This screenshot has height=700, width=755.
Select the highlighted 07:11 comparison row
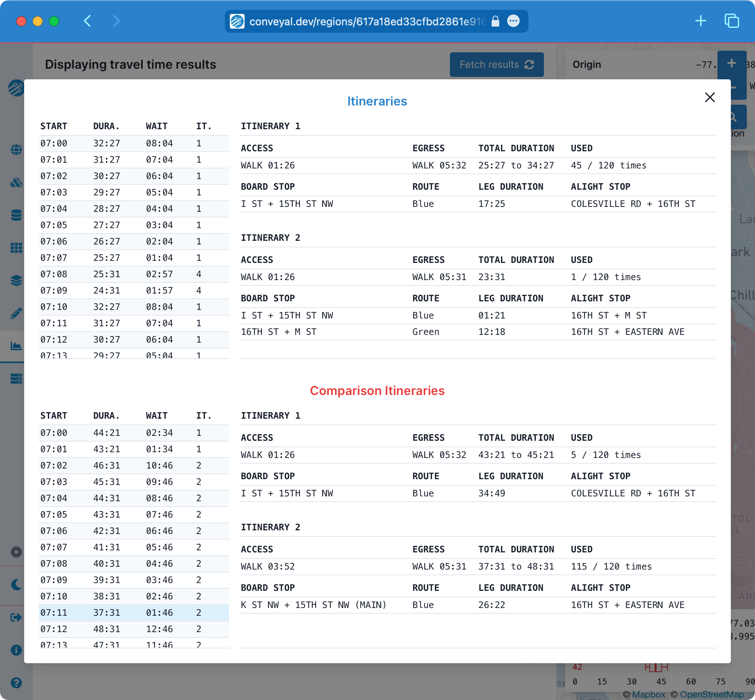133,612
